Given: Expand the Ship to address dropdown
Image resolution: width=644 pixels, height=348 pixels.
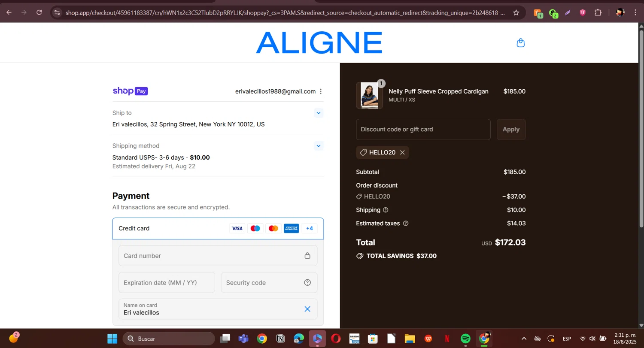Looking at the screenshot, I should (x=319, y=113).
